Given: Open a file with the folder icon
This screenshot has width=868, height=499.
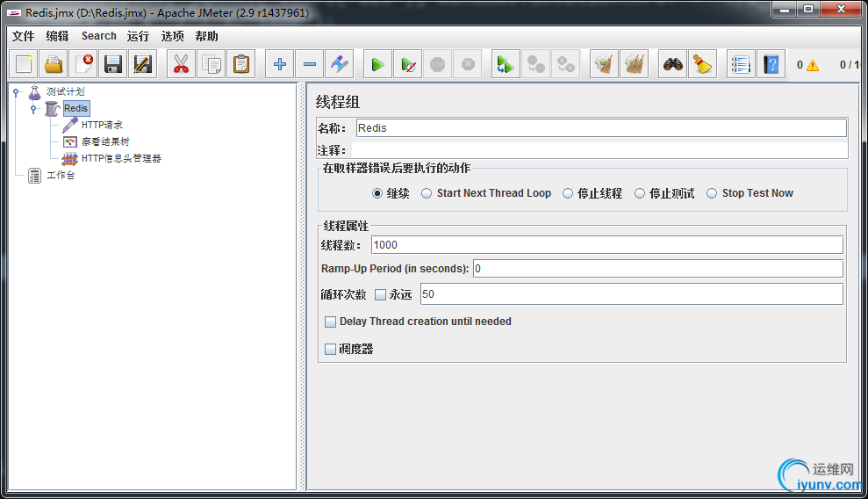Looking at the screenshot, I should coord(54,64).
